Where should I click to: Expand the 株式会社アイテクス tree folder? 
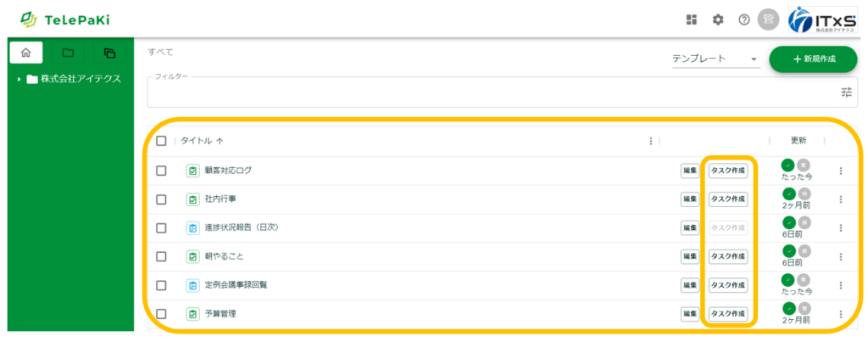coord(19,80)
